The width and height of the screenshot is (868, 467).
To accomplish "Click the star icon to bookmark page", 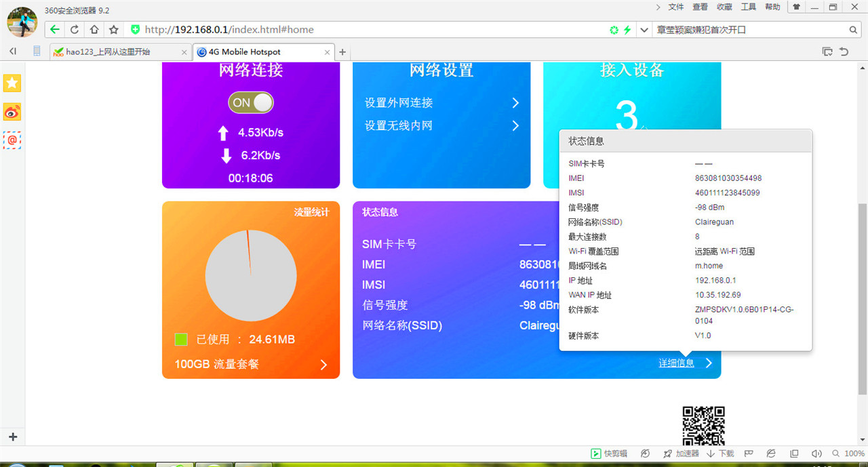I will [113, 29].
